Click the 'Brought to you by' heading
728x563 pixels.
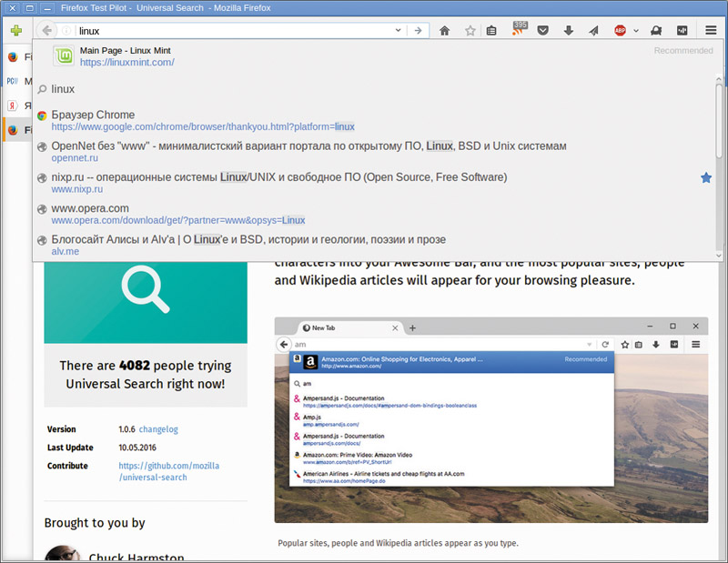coord(95,523)
